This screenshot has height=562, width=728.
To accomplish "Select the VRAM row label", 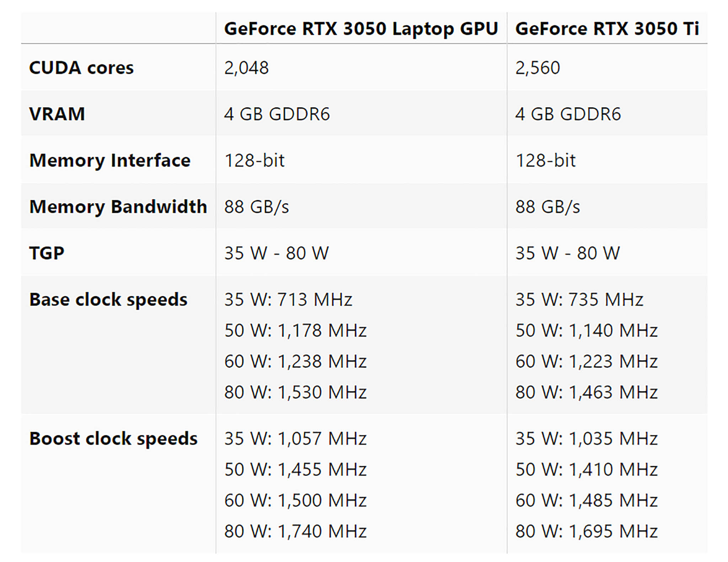I will pos(57,114).
